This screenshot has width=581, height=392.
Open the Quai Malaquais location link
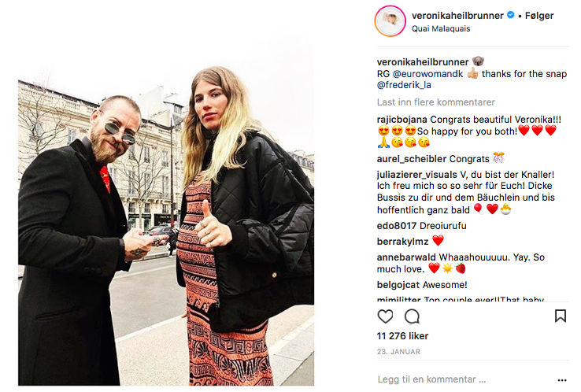[441, 28]
